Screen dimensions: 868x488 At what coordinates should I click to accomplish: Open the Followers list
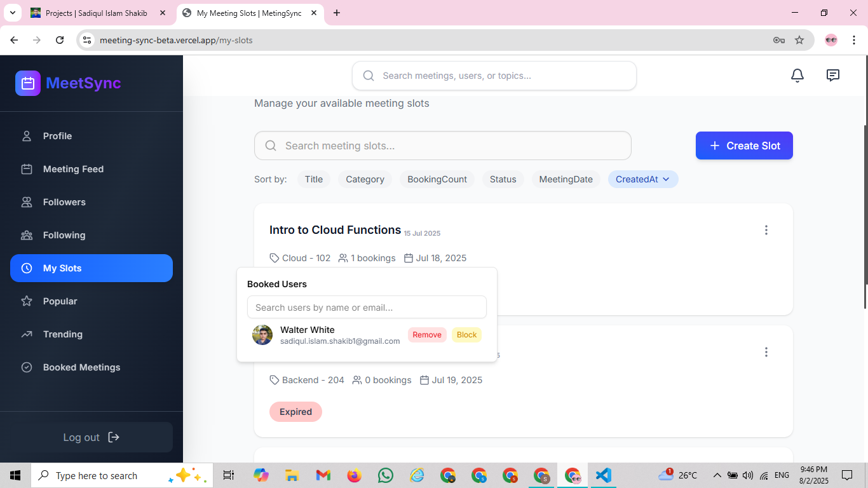(x=64, y=202)
